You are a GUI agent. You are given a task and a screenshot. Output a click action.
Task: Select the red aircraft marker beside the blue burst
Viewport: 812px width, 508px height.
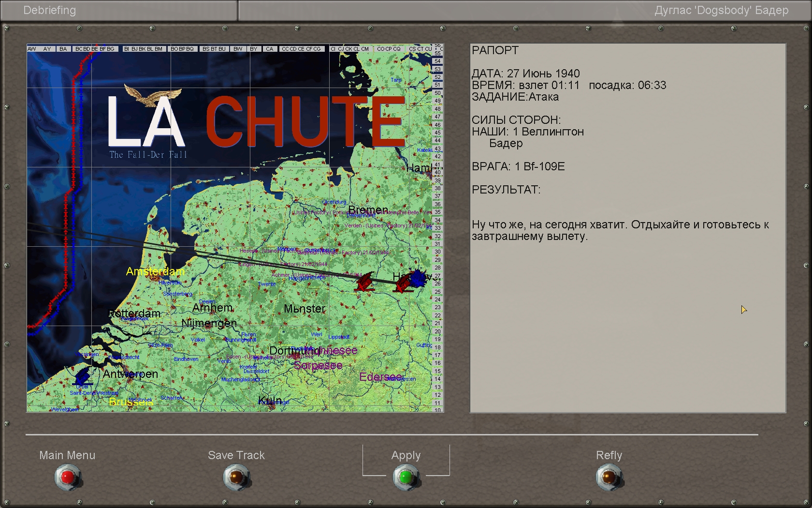coord(402,284)
